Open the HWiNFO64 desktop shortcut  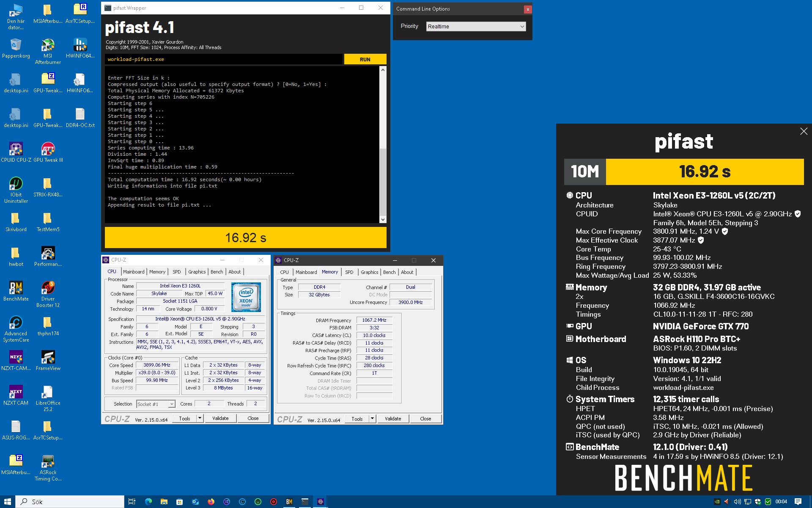[x=80, y=49]
